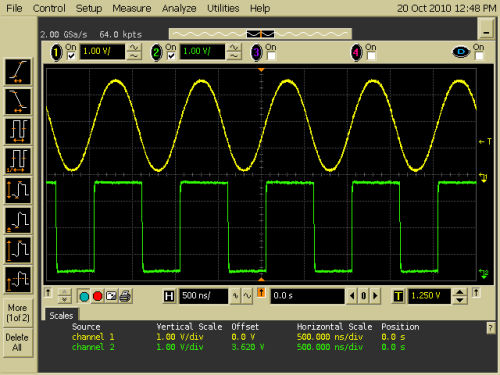Image resolution: width=500 pixels, height=375 pixels.
Task: Click channel 1 vertical scale adjust button
Action: click(134, 52)
